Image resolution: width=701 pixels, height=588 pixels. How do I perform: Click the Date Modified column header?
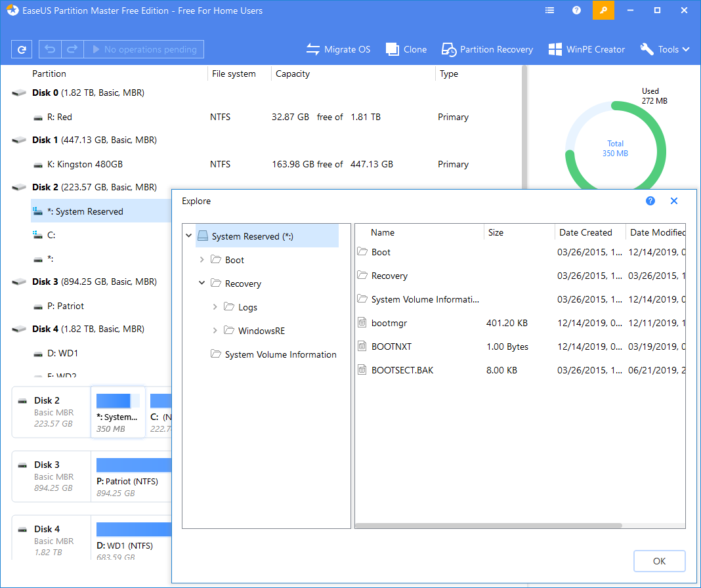click(x=657, y=232)
